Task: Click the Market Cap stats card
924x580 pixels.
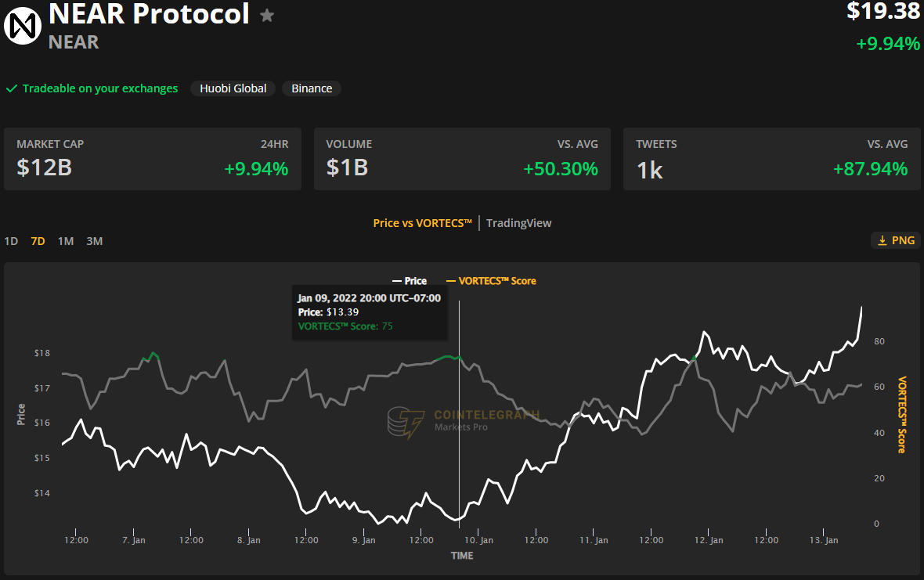Action: pos(152,159)
